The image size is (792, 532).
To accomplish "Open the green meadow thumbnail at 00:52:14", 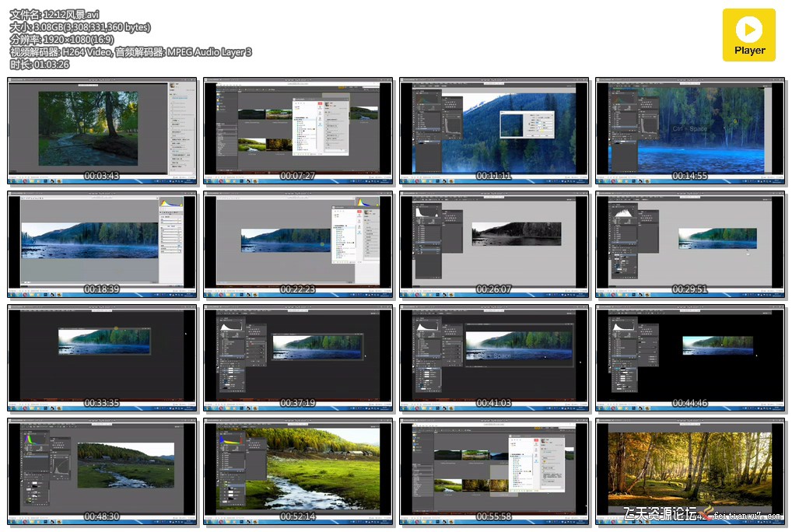I will tap(298, 471).
